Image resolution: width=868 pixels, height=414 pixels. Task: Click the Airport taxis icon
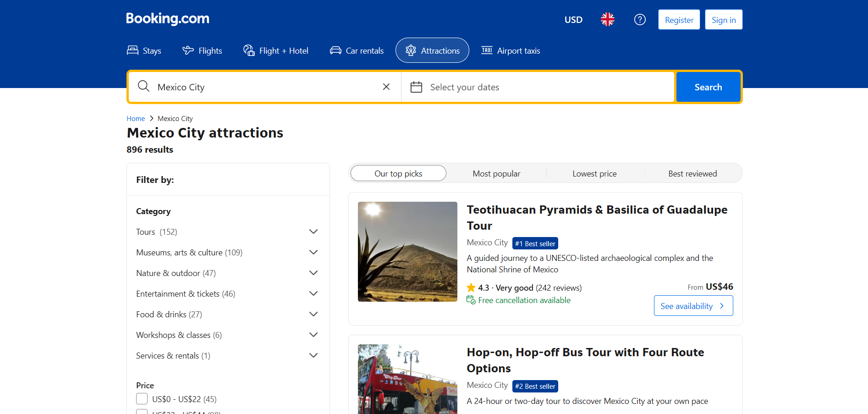(x=487, y=50)
